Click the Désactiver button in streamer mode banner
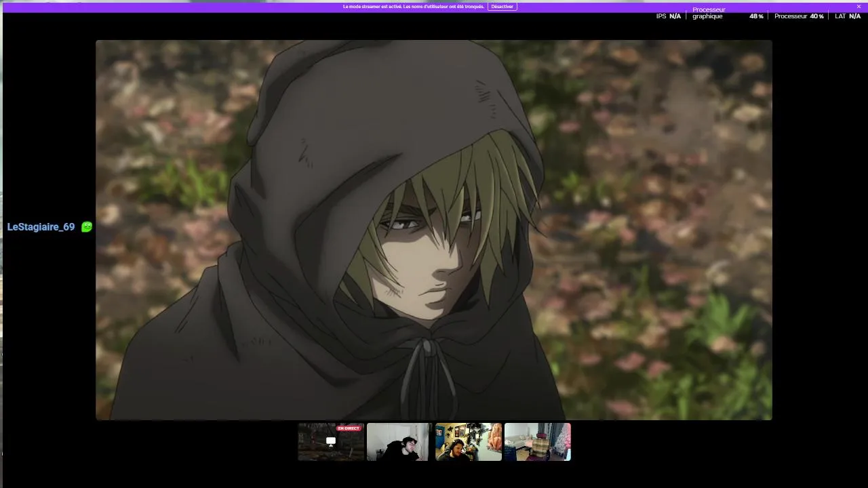 pyautogui.click(x=502, y=6)
